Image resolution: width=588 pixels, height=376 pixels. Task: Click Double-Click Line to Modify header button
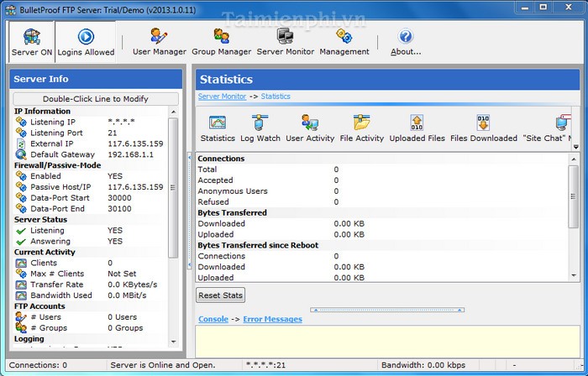(96, 99)
